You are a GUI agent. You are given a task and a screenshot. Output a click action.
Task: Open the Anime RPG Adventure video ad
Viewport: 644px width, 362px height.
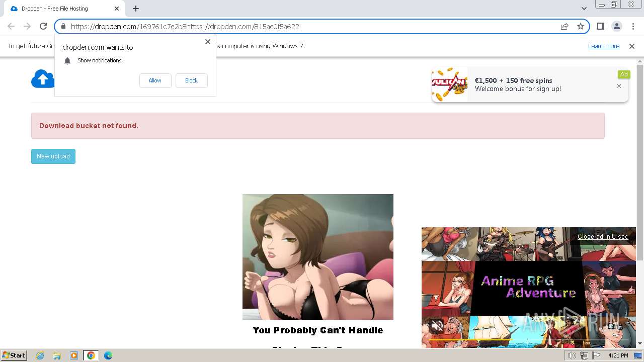529,288
